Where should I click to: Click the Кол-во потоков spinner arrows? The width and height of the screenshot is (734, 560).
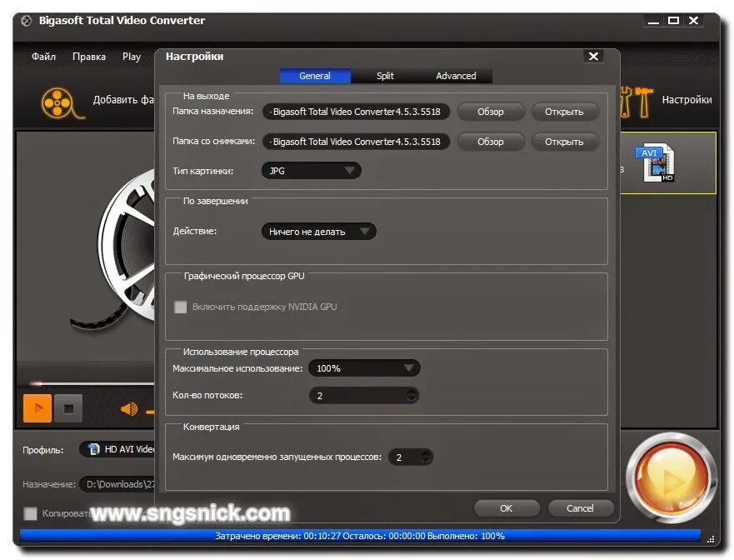[x=412, y=396]
